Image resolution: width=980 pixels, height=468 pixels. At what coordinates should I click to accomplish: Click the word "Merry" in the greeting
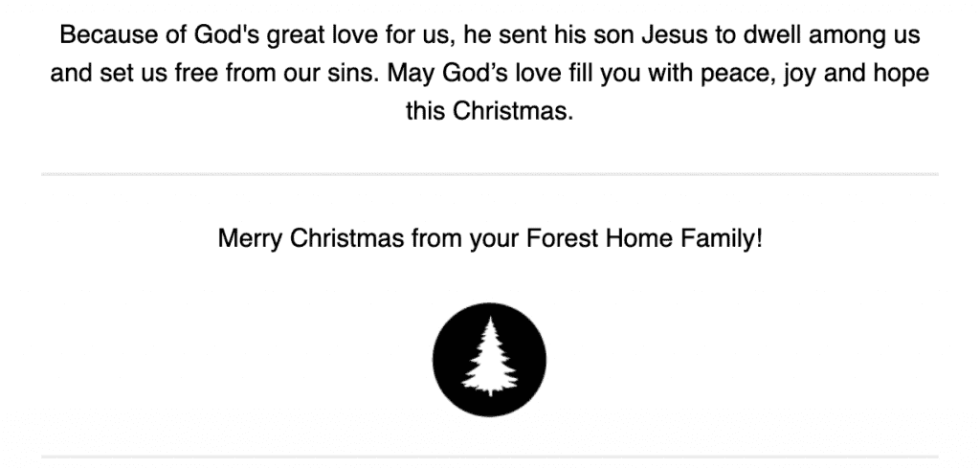click(250, 238)
